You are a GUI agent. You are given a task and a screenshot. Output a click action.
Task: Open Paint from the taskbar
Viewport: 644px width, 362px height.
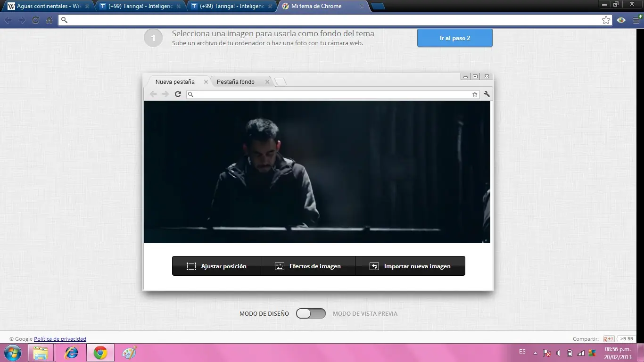pyautogui.click(x=129, y=353)
